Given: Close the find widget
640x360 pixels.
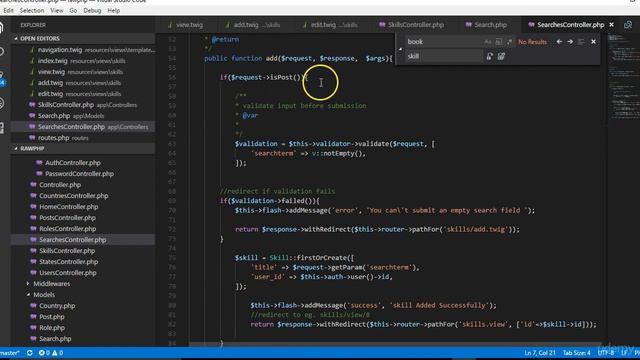Looking at the screenshot, I should 593,42.
